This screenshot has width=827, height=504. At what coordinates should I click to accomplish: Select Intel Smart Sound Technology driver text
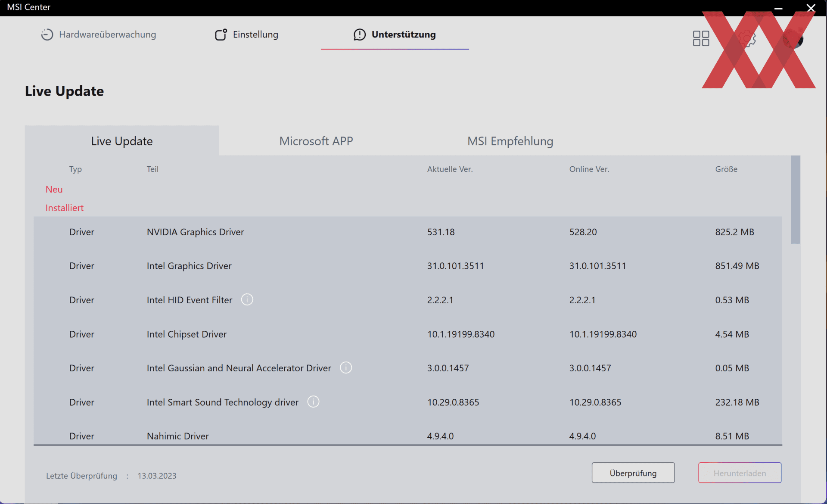[x=223, y=402]
